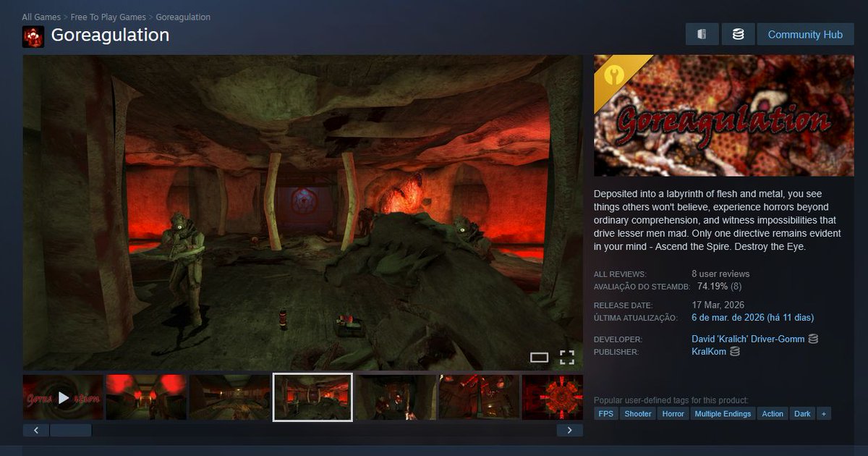
Task: Select the Multiple Endings tag
Action: pos(723,414)
